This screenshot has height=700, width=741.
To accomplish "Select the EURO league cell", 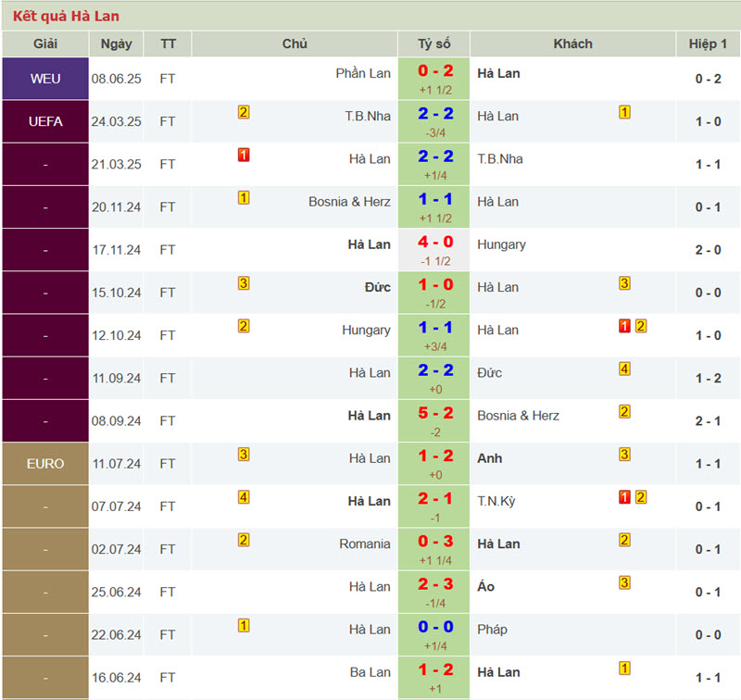I will (x=45, y=463).
